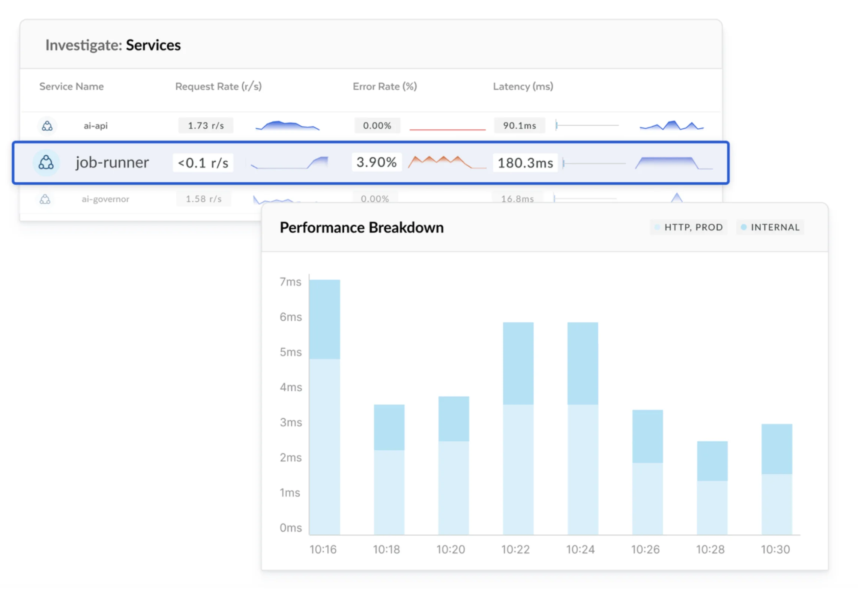Click the ai-api latency distribution line
Viewport: 868px width, 608px height.
coord(587,125)
